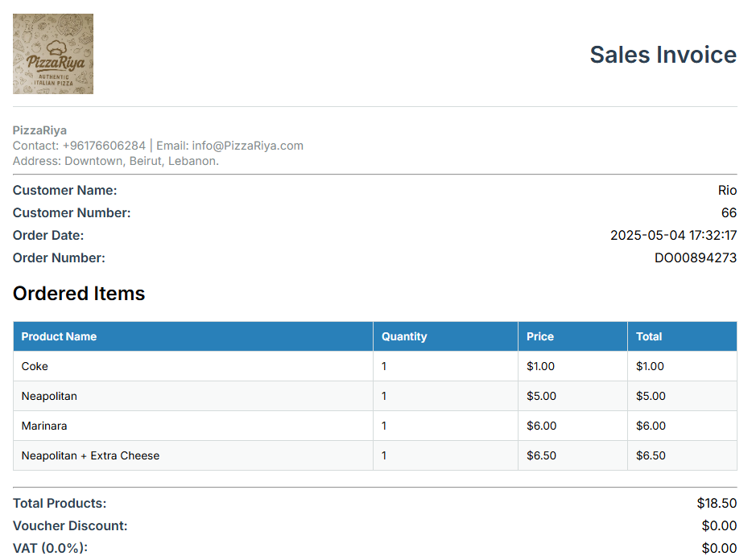The width and height of the screenshot is (752, 560).
Task: Click the Total Products amount $18.50
Action: tap(717, 504)
